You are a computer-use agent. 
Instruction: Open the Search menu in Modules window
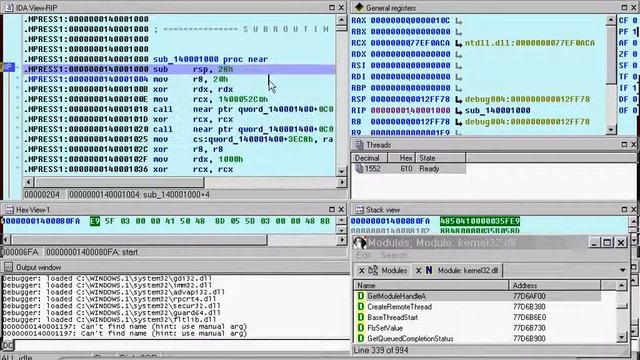point(393,255)
